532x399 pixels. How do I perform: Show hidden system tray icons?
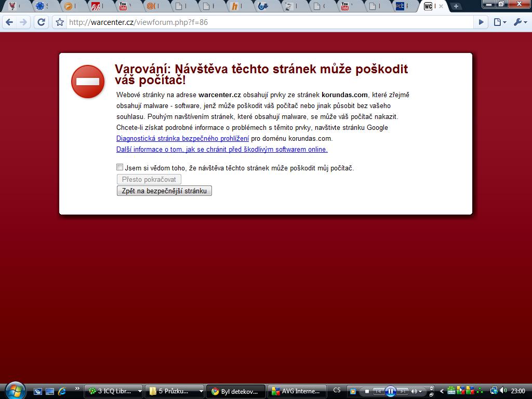click(442, 391)
